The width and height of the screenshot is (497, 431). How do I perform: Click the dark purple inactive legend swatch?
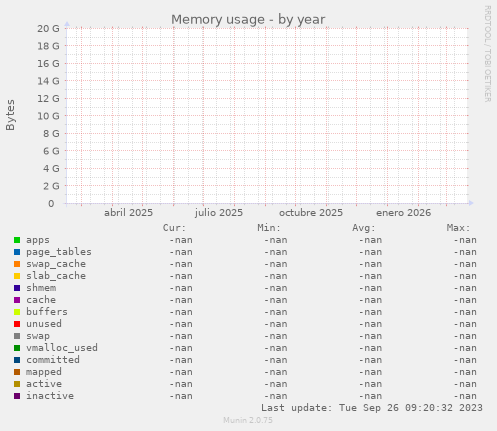(x=17, y=396)
